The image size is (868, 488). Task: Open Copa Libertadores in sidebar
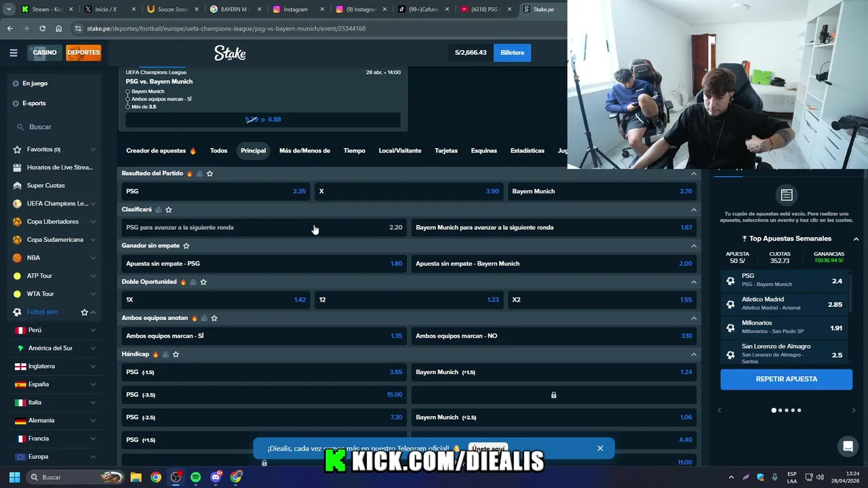[54, 222]
